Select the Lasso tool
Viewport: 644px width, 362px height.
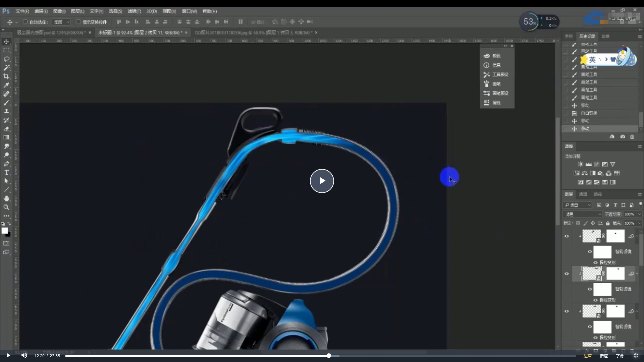6,59
